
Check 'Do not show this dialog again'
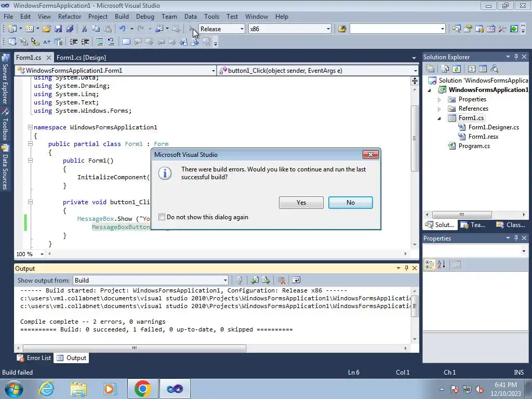[162, 217]
